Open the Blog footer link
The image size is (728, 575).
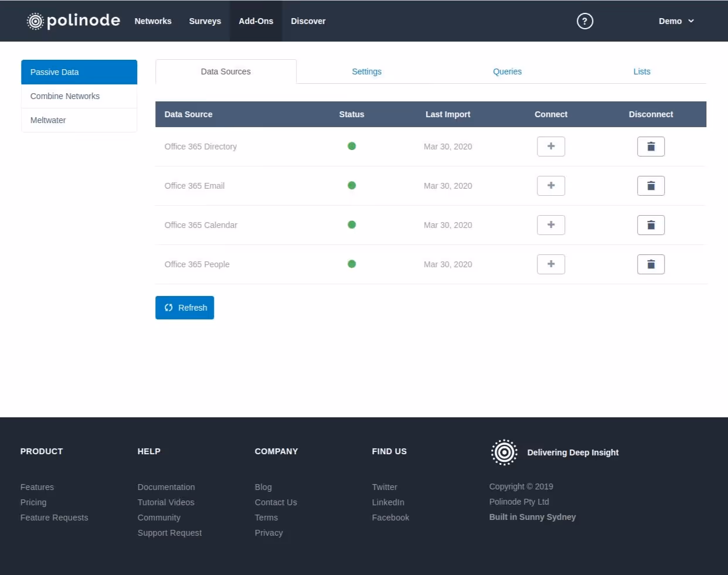(263, 487)
